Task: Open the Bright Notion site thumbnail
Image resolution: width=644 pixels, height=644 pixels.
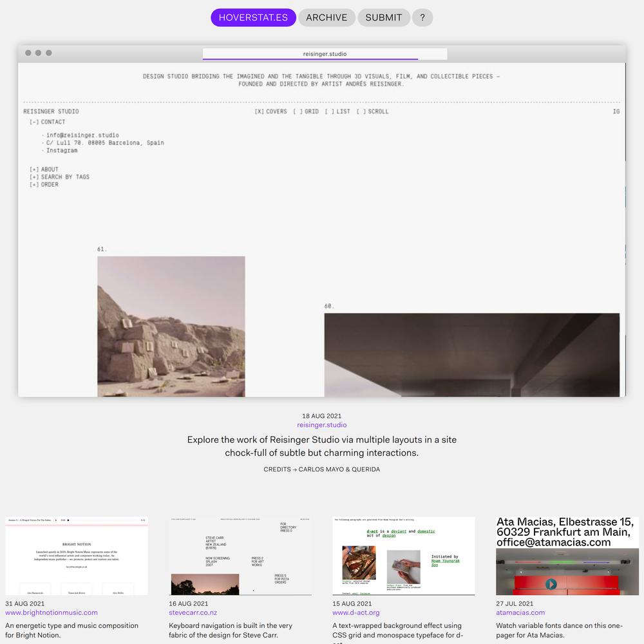Action: 77,556
